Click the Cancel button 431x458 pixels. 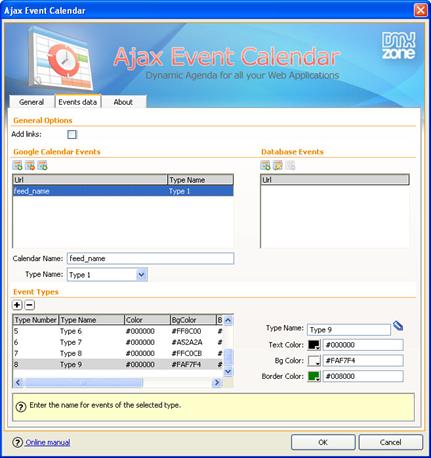(x=391, y=442)
